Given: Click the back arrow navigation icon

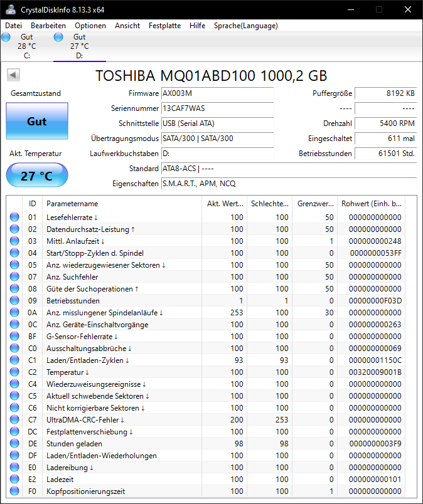Looking at the screenshot, I should pos(13,74).
